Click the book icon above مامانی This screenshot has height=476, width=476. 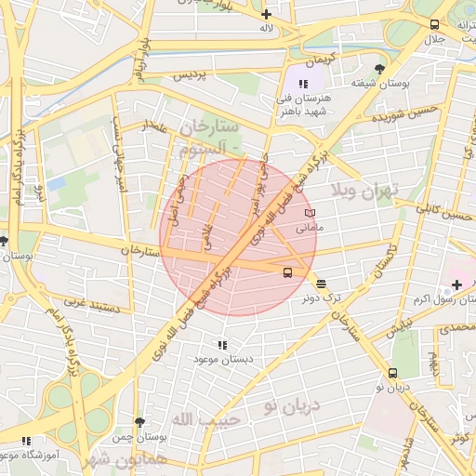pyautogui.click(x=310, y=213)
